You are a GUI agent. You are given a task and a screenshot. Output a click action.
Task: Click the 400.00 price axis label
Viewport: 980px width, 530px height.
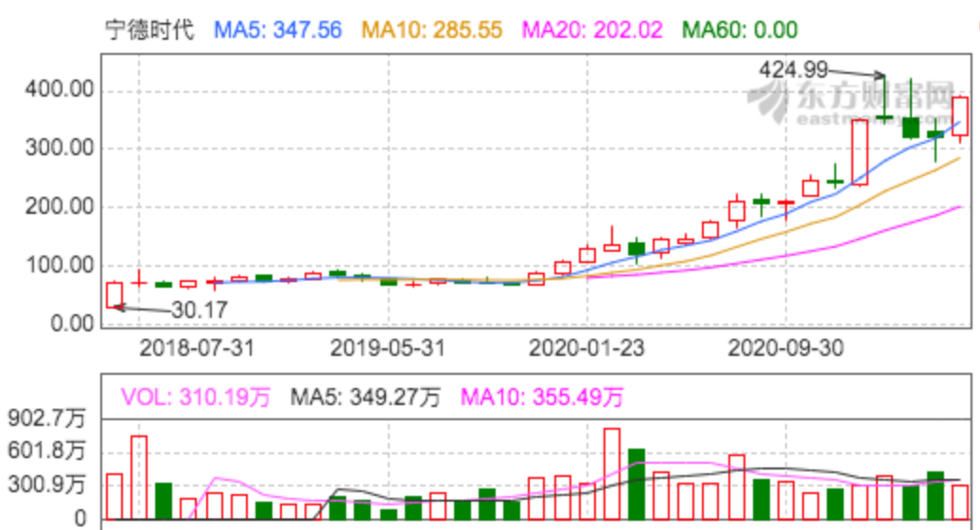pyautogui.click(x=60, y=89)
